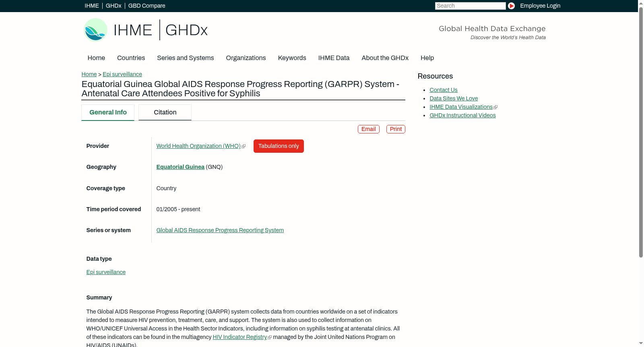This screenshot has width=644, height=347.
Task: Click the IHME leaf logo icon
Action: coord(95,30)
